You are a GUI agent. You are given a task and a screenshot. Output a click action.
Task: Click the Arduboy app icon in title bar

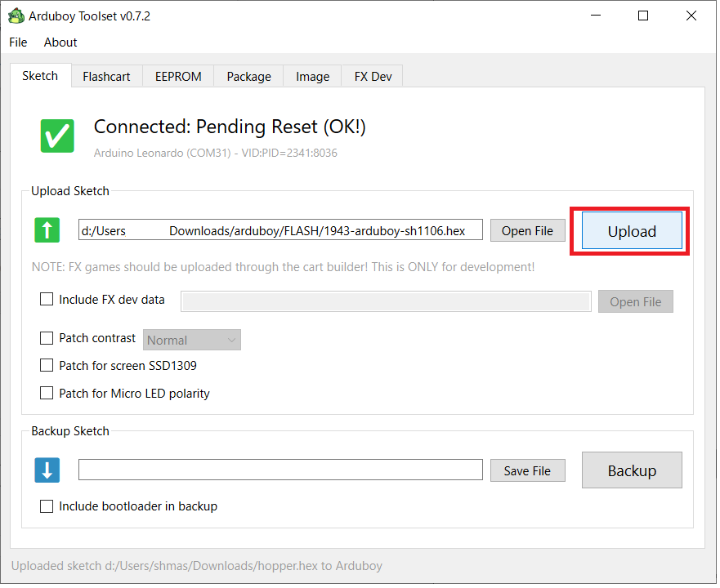coord(15,16)
